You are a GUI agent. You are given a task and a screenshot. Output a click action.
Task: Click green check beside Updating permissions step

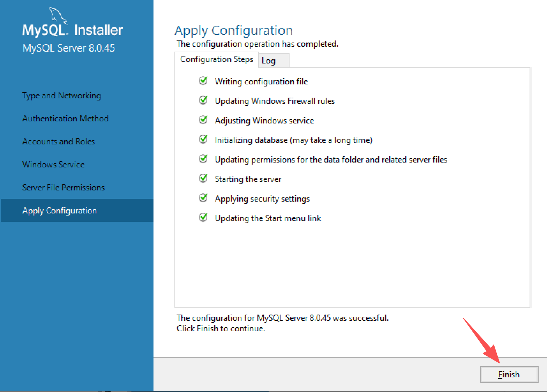coord(203,159)
